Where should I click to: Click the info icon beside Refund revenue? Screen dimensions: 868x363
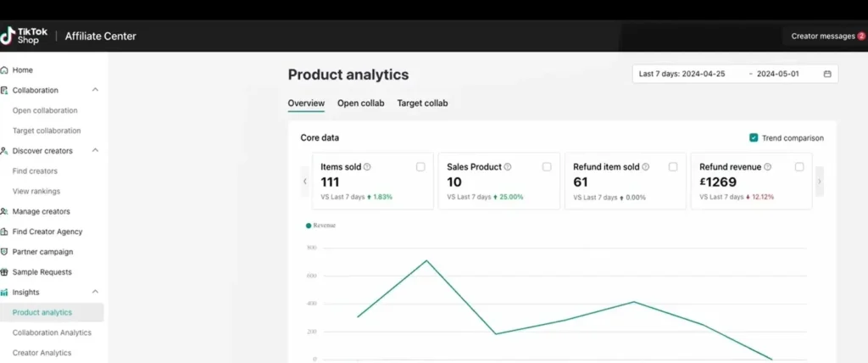pos(768,167)
